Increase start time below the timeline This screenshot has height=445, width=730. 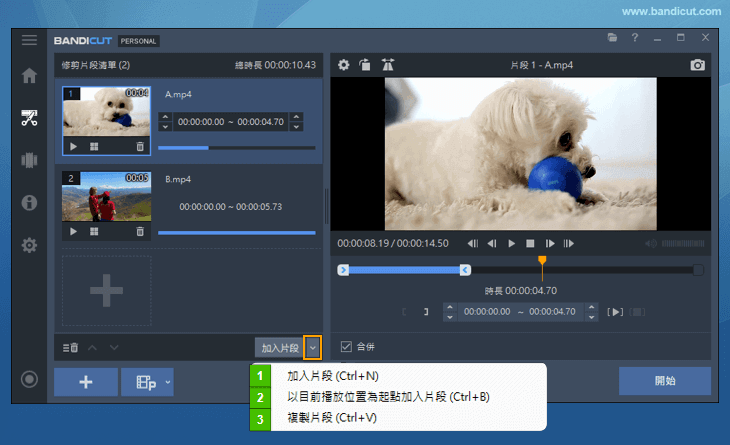click(x=450, y=307)
